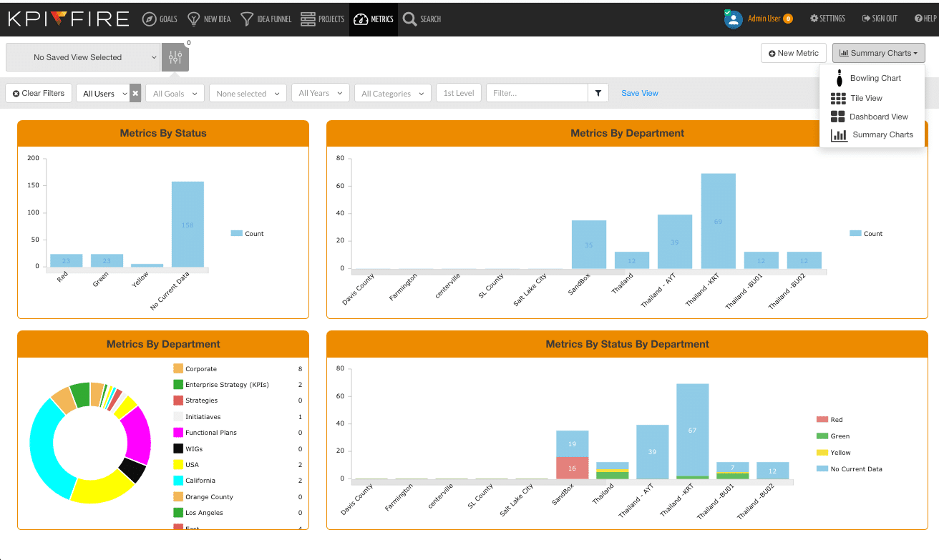939x560 pixels.
Task: Open the Idea Funnel icon
Action: point(247,19)
